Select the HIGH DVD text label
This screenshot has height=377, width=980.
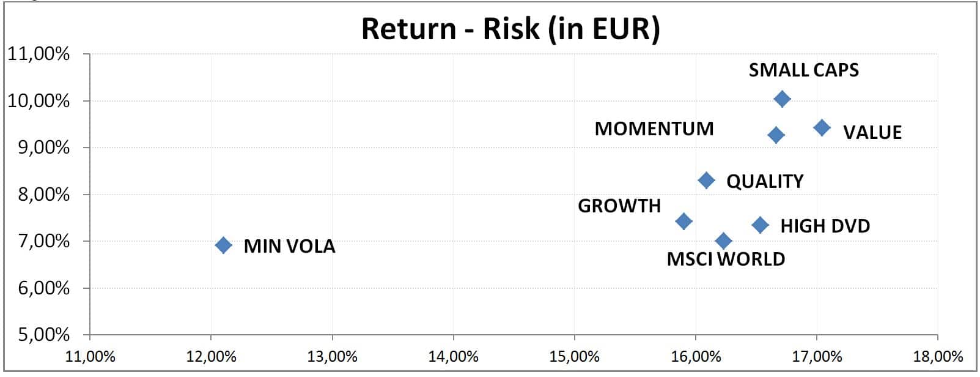click(825, 226)
